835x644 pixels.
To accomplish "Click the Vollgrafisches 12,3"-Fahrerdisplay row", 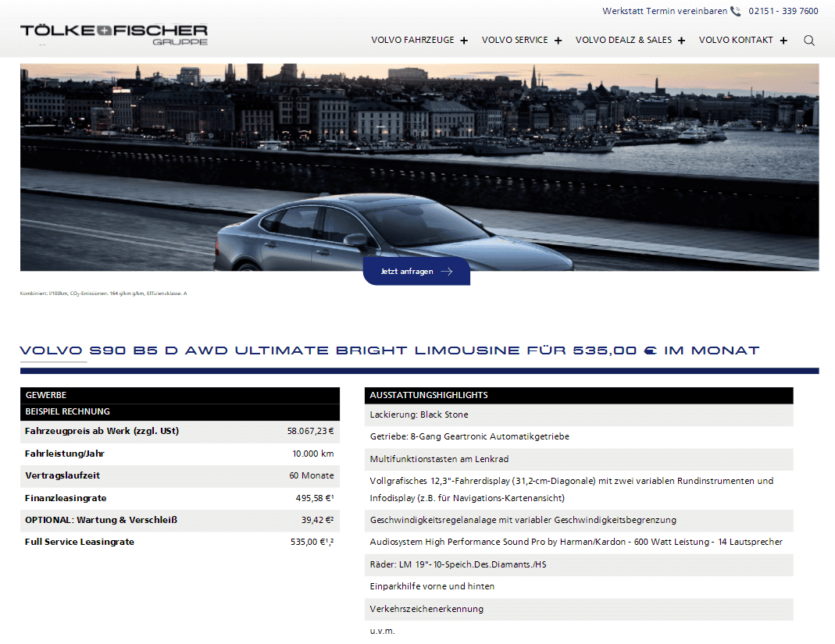I will [579, 489].
